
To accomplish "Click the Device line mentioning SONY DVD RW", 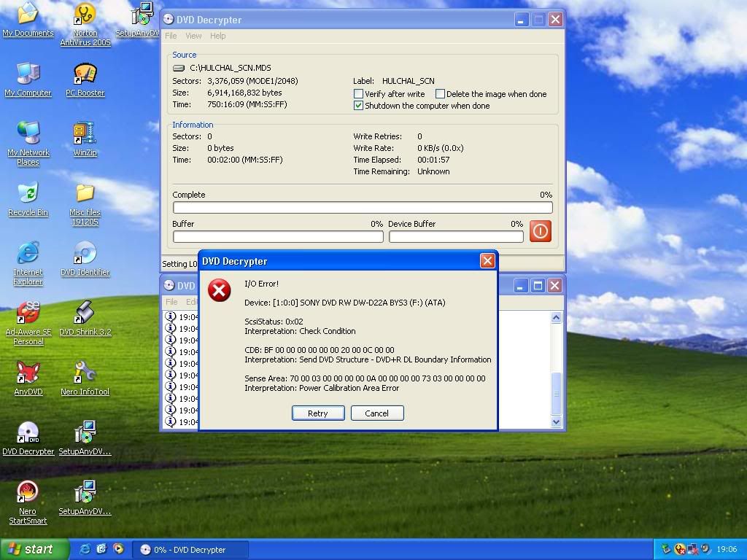I will click(345, 303).
